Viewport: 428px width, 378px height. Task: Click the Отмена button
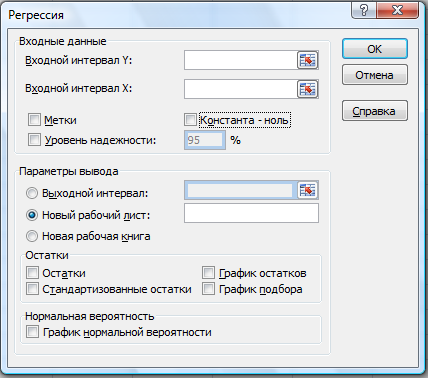tap(375, 75)
